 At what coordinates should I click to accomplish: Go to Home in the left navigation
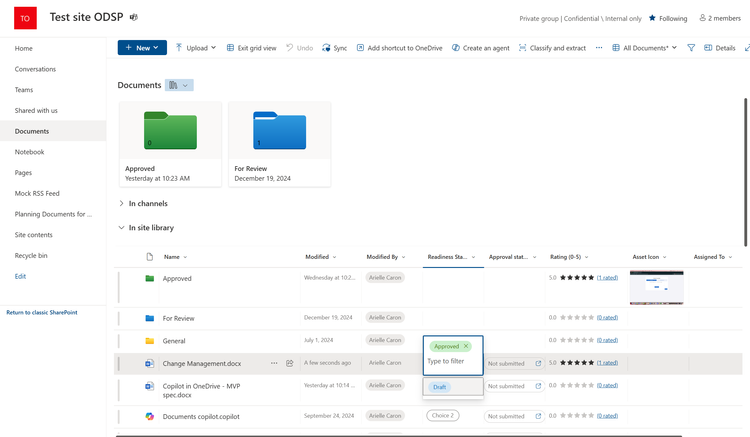[x=23, y=48]
